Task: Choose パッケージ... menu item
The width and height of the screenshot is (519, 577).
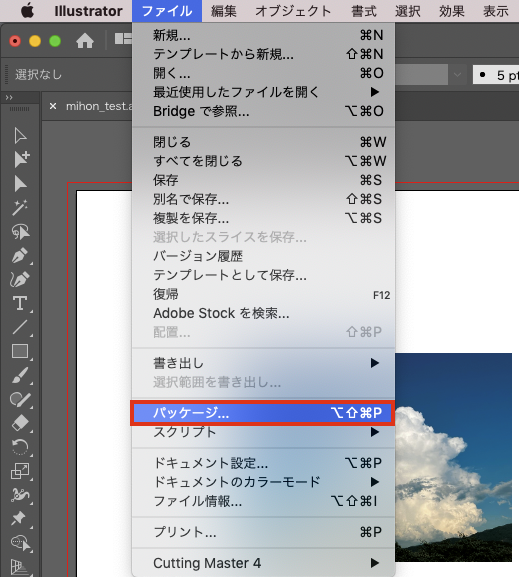Action: click(x=263, y=413)
